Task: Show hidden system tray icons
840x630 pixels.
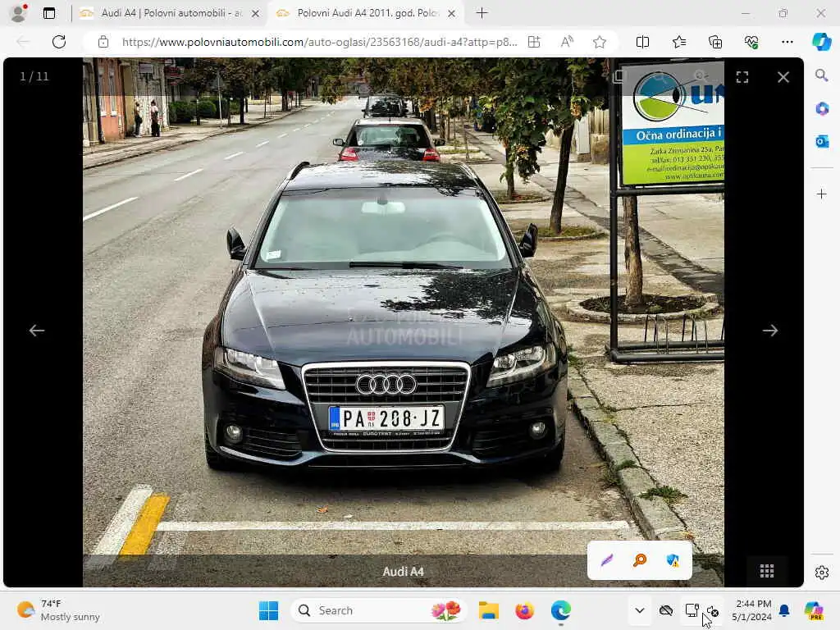Action: tap(640, 610)
